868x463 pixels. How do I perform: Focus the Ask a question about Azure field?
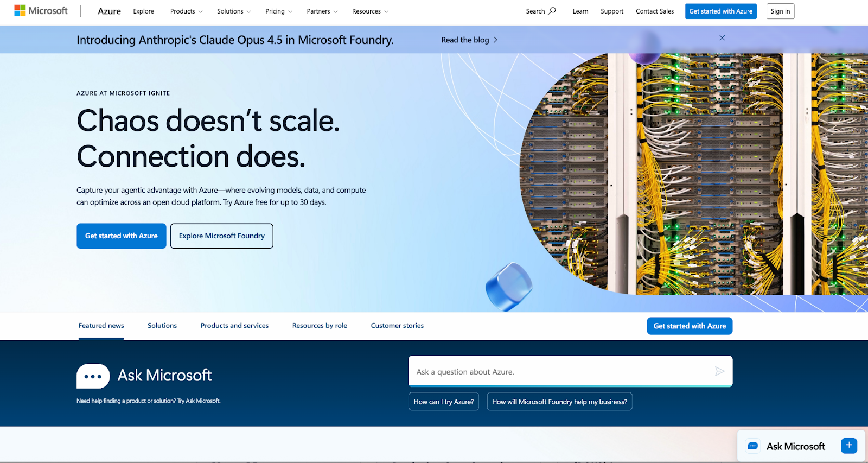point(570,371)
